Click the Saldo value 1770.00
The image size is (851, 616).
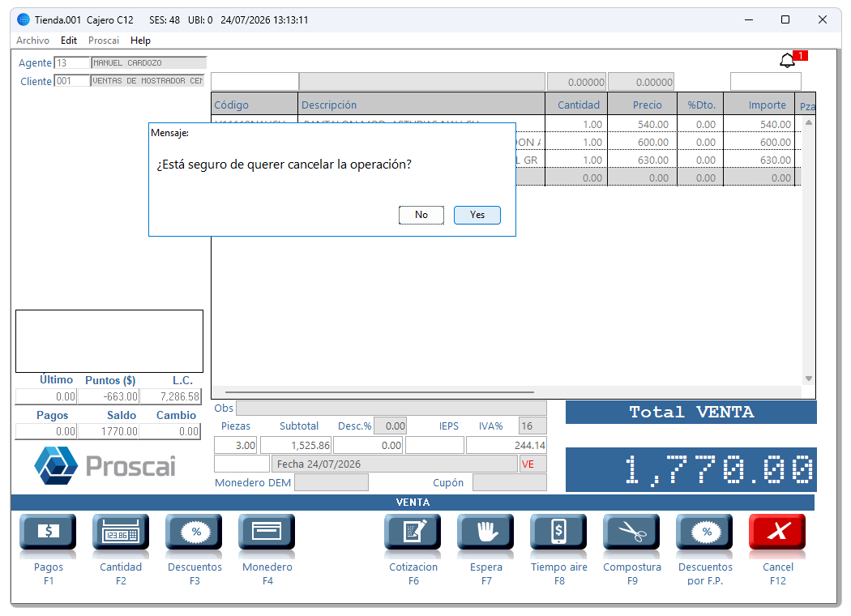(109, 431)
